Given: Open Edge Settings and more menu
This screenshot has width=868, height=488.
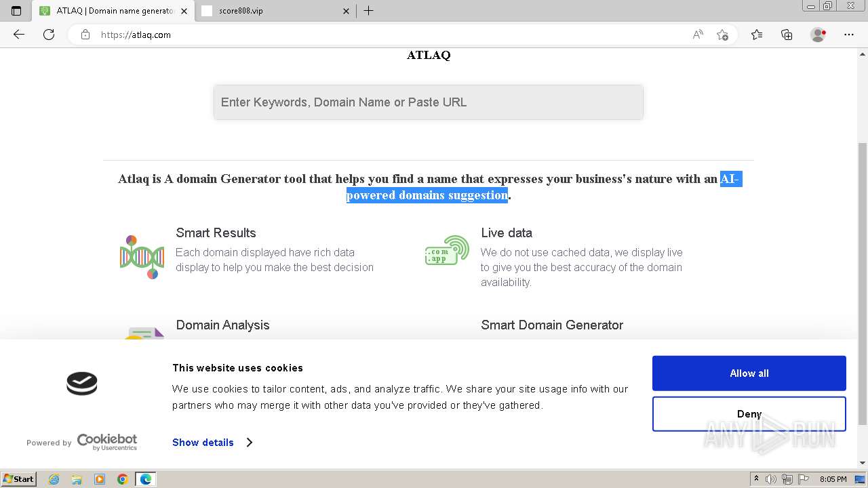Looking at the screenshot, I should coord(849,35).
